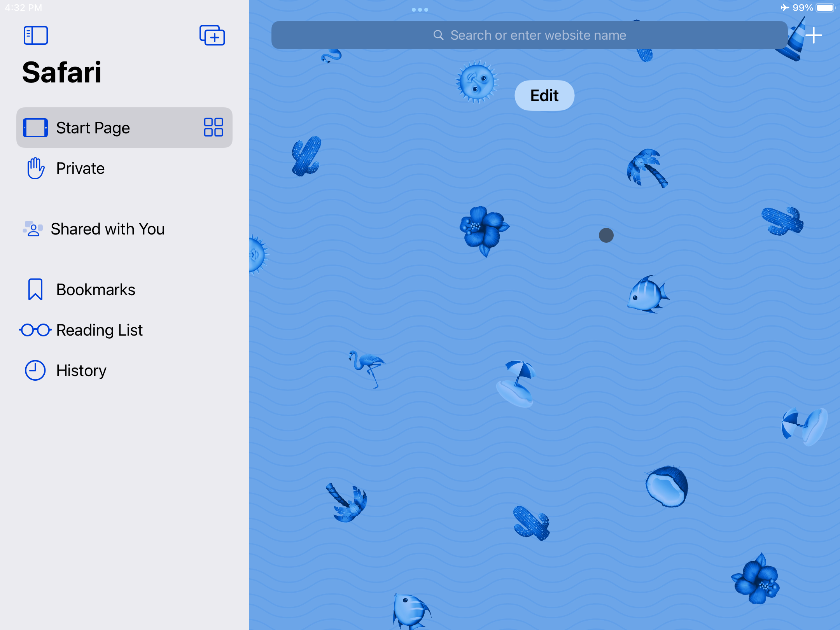The image size is (840, 630).
Task: Click the Bookmarks bookmark icon
Action: pos(35,289)
